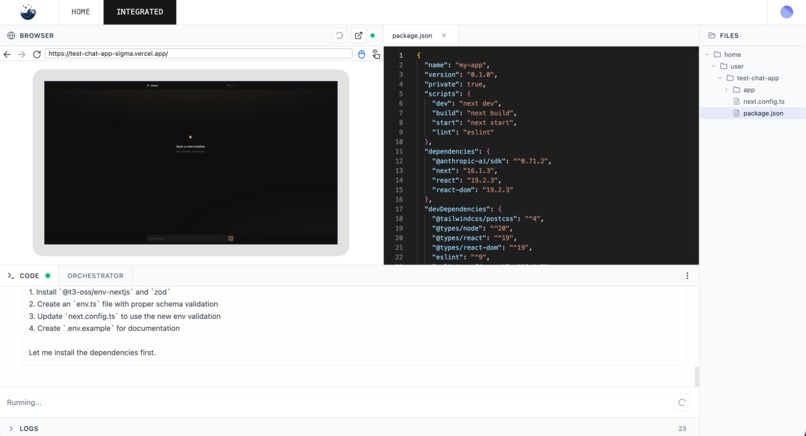The height and width of the screenshot is (436, 806).
Task: Click the @tailwindcss/postcss line
Action: point(487,219)
